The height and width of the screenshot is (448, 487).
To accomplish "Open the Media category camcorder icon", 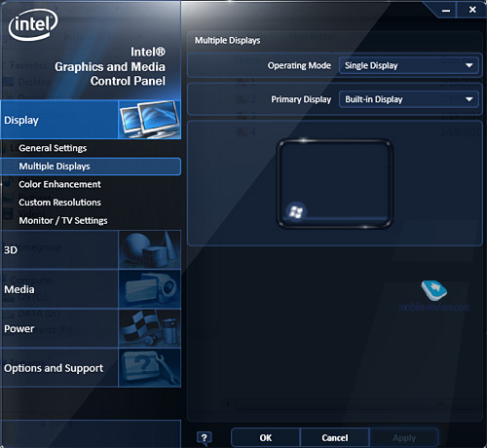I will click(x=150, y=289).
